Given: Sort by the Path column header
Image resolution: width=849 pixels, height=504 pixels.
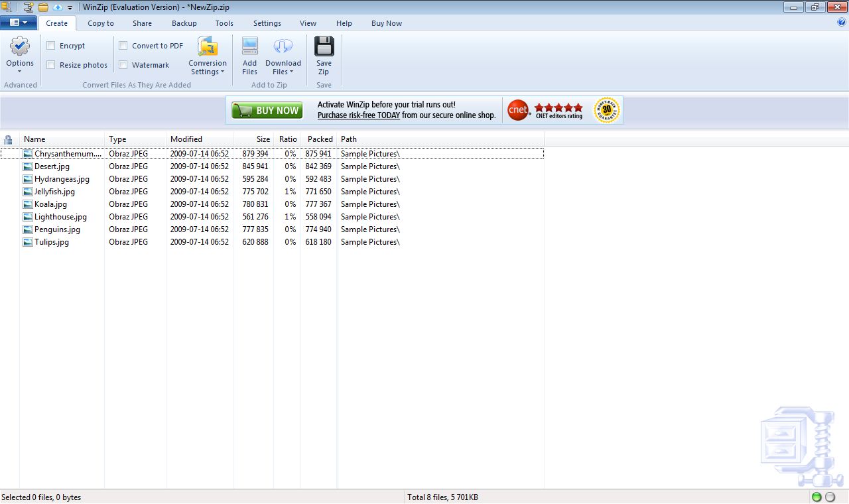Looking at the screenshot, I should pos(440,139).
